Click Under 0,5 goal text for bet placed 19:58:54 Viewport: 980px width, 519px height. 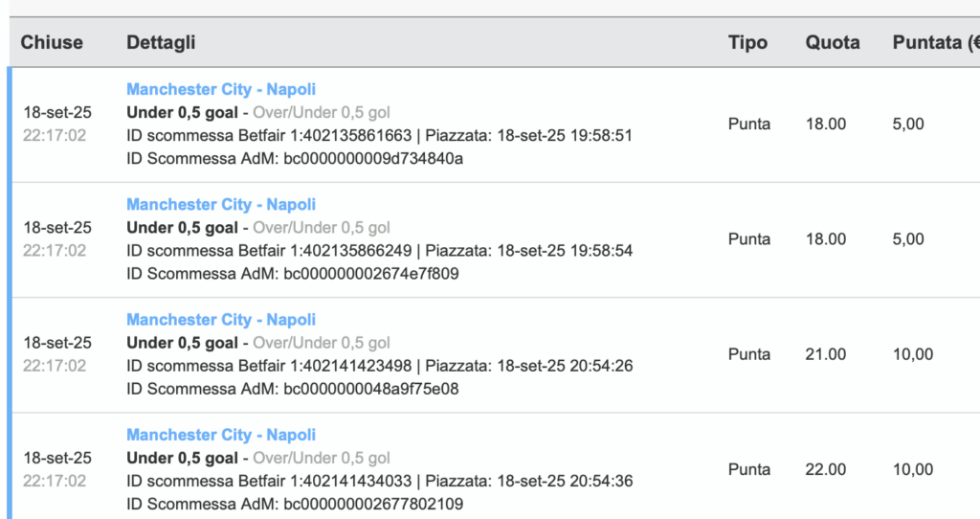coord(182,228)
